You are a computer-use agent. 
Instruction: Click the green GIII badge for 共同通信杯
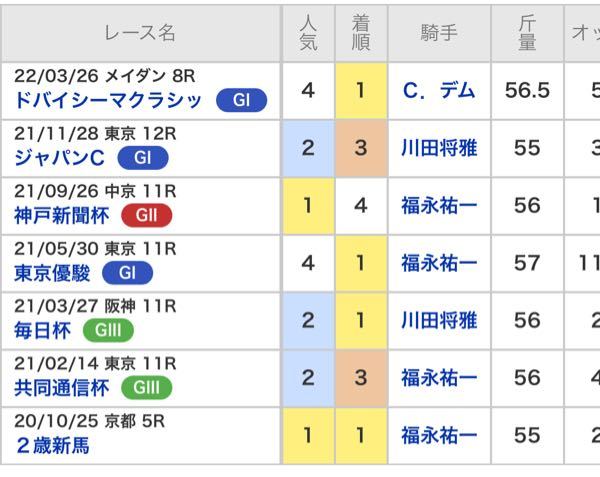(x=146, y=388)
